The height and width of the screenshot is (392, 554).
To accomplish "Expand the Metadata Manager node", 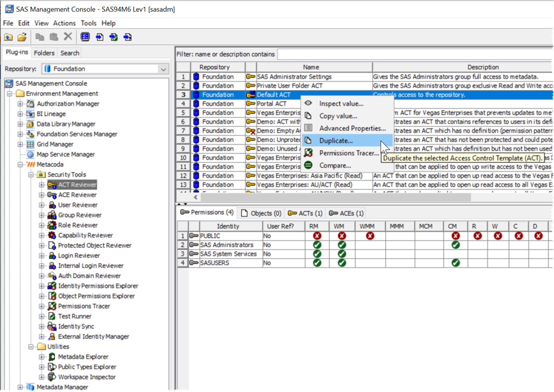I will pyautogui.click(x=21, y=387).
